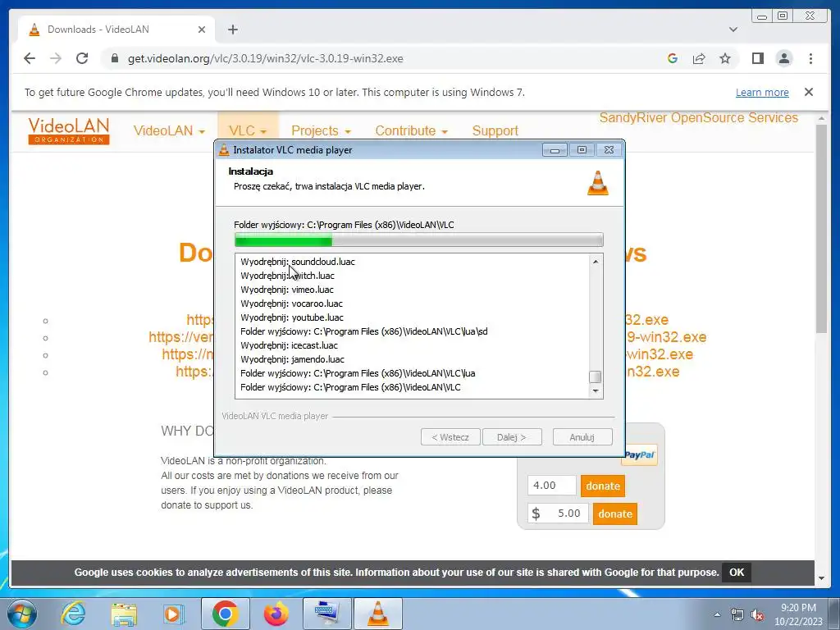Select the log line 'Wyodrębnij: vocaroo.luac'
The height and width of the screenshot is (630, 840).
point(291,304)
